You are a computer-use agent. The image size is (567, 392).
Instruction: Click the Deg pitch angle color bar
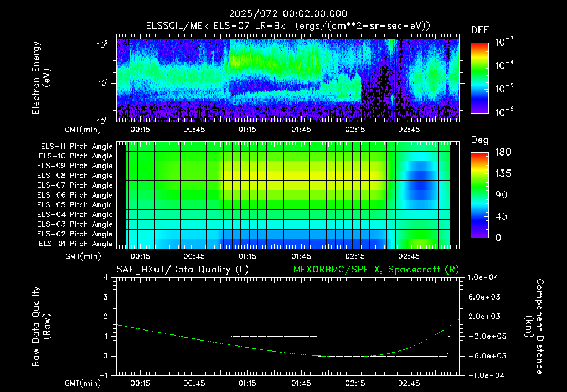click(x=480, y=195)
